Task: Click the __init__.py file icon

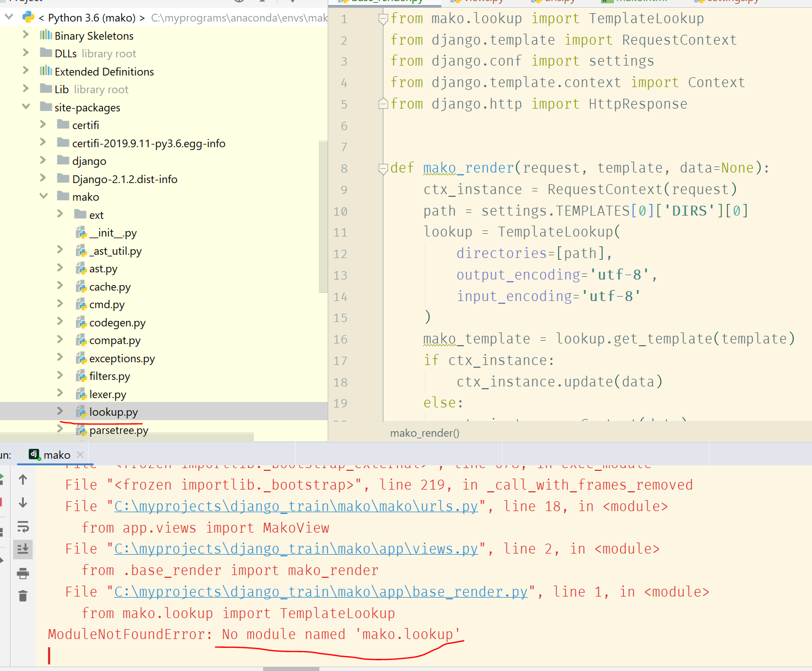Action: [81, 233]
